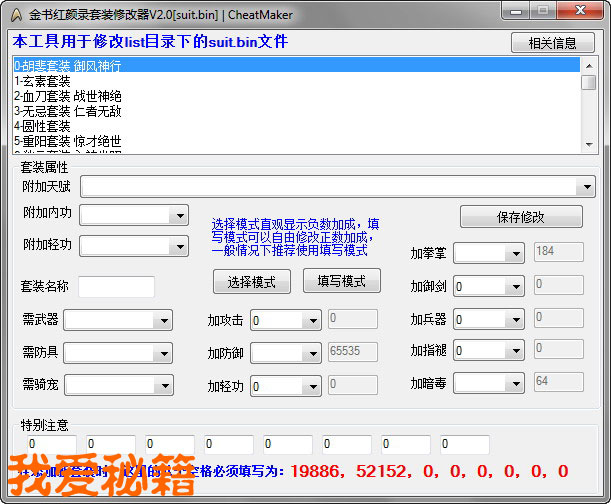Viewport: 611px width, 504px height.
Task: Click the 套装名称 text field
Action: (x=116, y=287)
